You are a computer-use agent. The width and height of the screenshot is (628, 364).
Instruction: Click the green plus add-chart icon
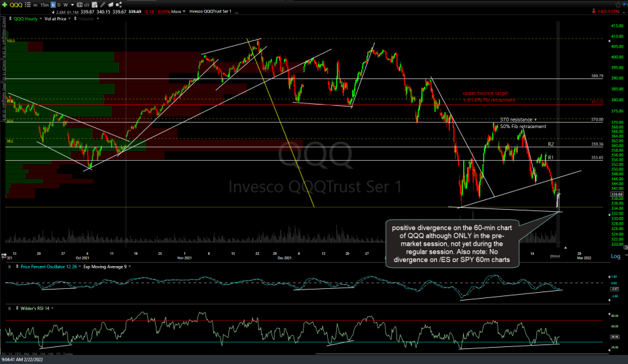[5, 5]
